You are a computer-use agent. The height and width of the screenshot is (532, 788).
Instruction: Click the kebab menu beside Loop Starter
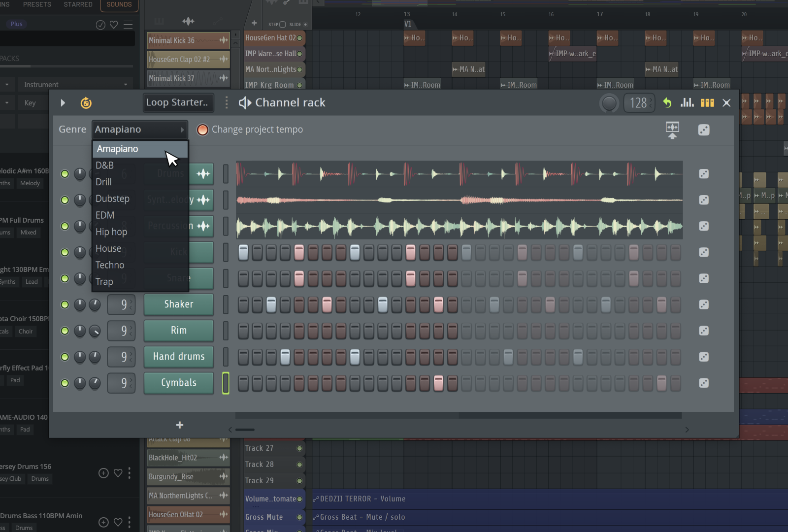pos(226,102)
